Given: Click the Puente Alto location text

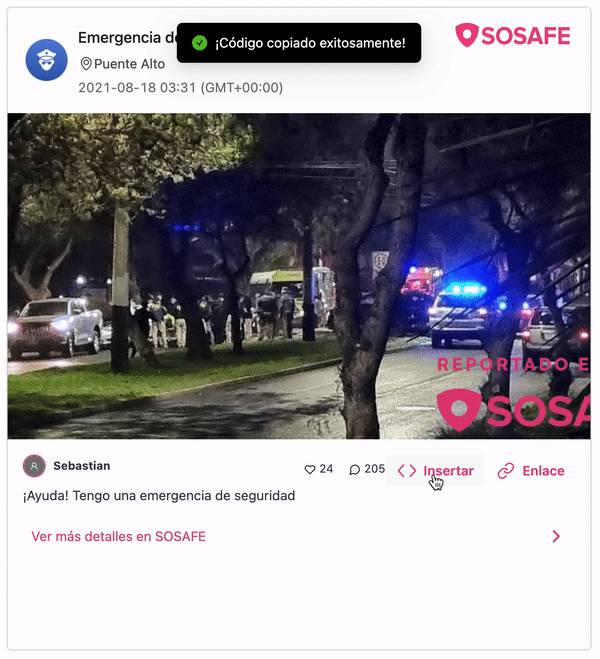Looking at the screenshot, I should pos(129,64).
